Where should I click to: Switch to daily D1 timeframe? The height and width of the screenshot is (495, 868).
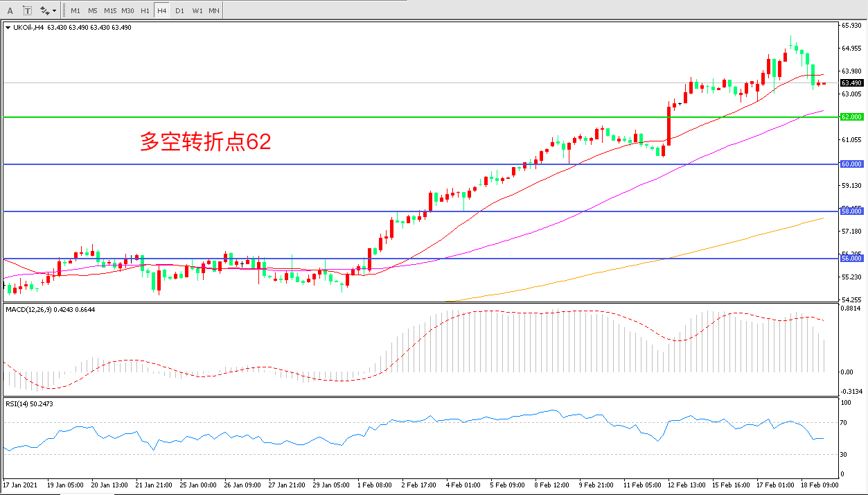[x=179, y=11]
